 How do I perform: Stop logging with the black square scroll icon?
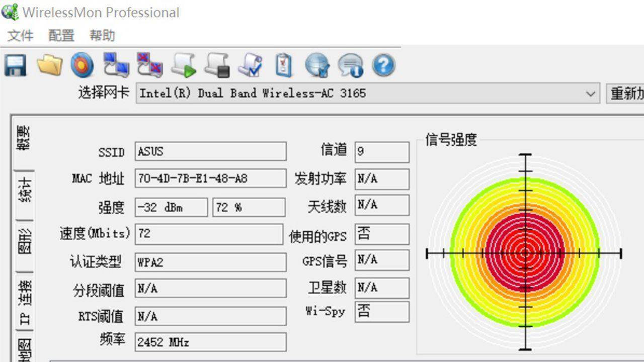217,65
